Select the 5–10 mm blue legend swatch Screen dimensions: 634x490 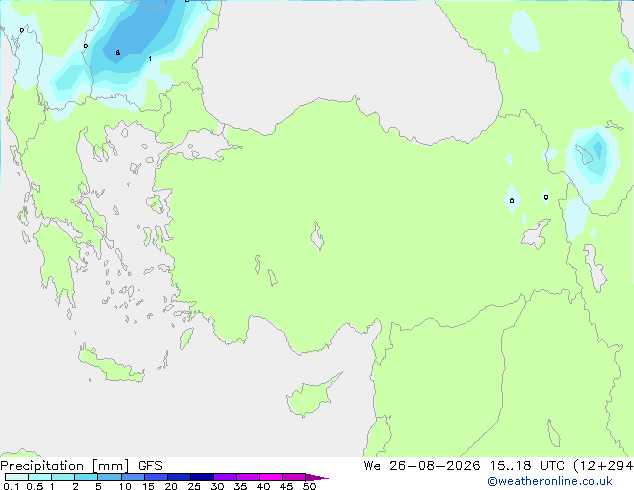click(109, 477)
